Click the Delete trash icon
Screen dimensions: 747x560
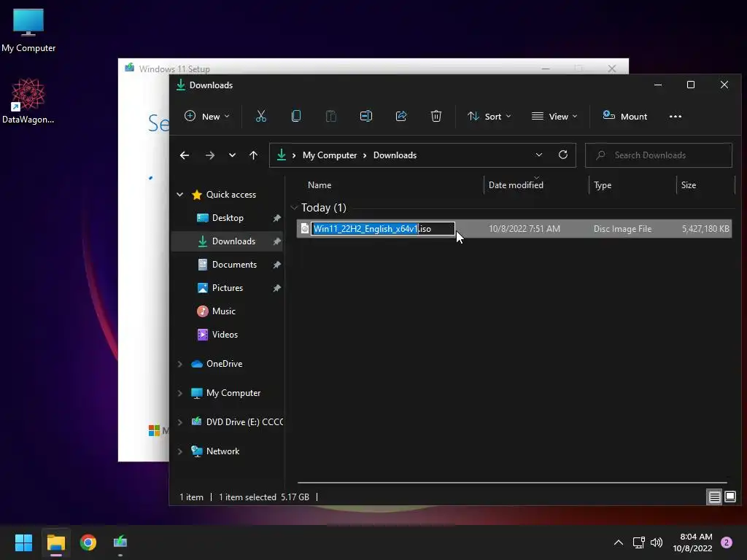tap(436, 116)
